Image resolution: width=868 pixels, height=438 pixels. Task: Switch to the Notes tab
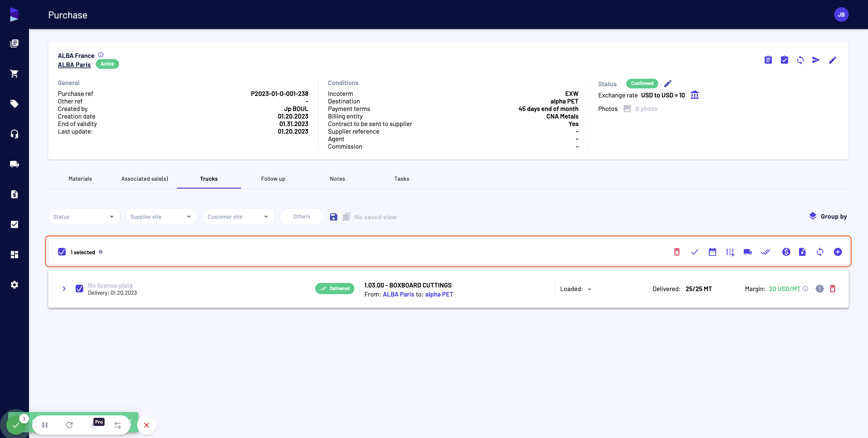pyautogui.click(x=337, y=179)
